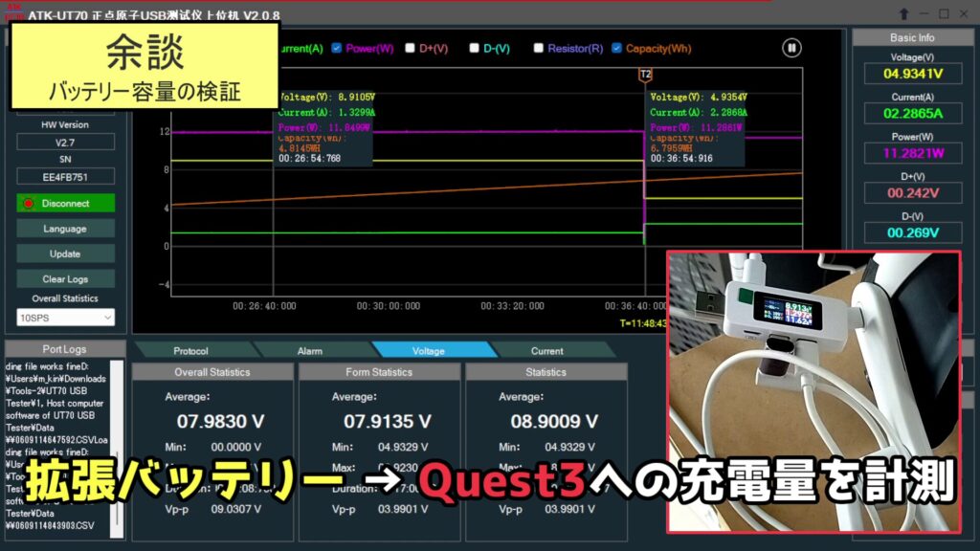
Task: Click the HW Version field showing V2.7
Action: tap(65, 142)
